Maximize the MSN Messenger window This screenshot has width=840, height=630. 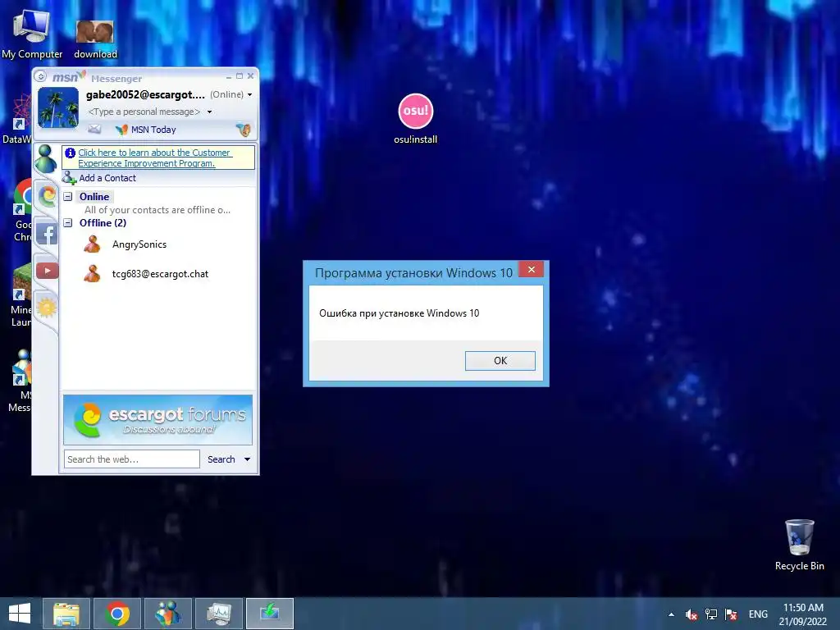tap(240, 76)
